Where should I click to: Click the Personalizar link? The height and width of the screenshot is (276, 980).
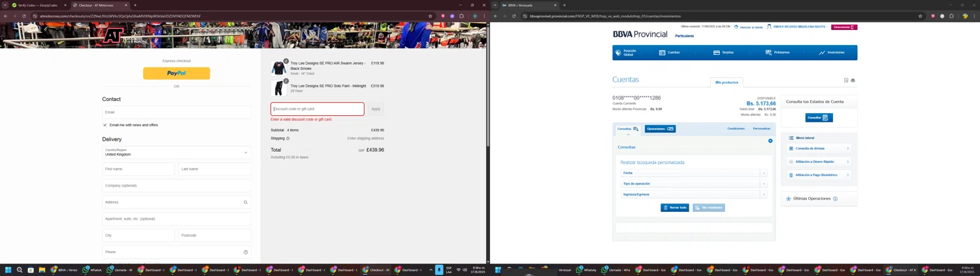(x=762, y=129)
